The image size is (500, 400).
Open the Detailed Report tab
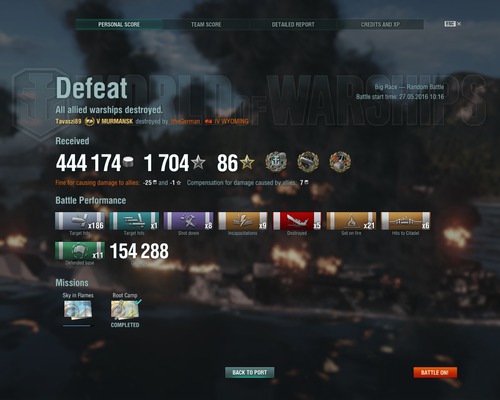coord(293,24)
